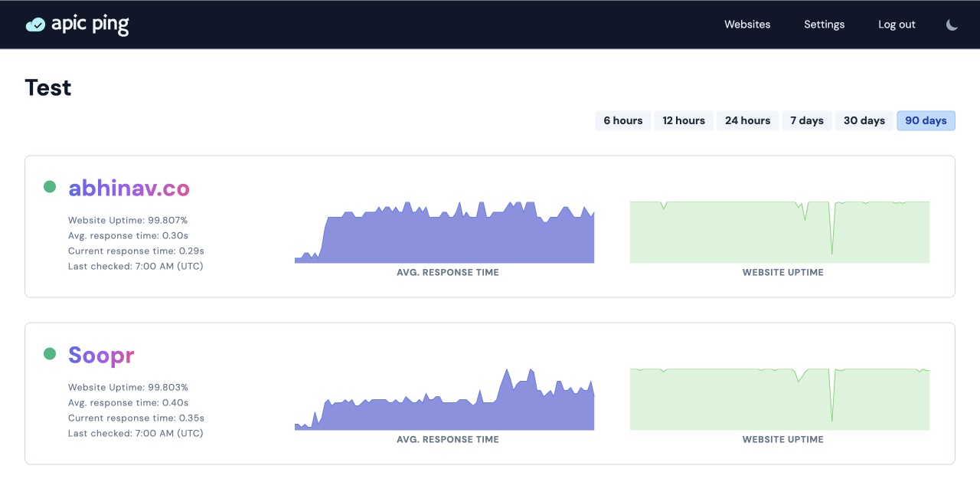980x479 pixels.
Task: Click AVG. RESPONSE TIME label under Soopr chart
Action: tap(448, 439)
